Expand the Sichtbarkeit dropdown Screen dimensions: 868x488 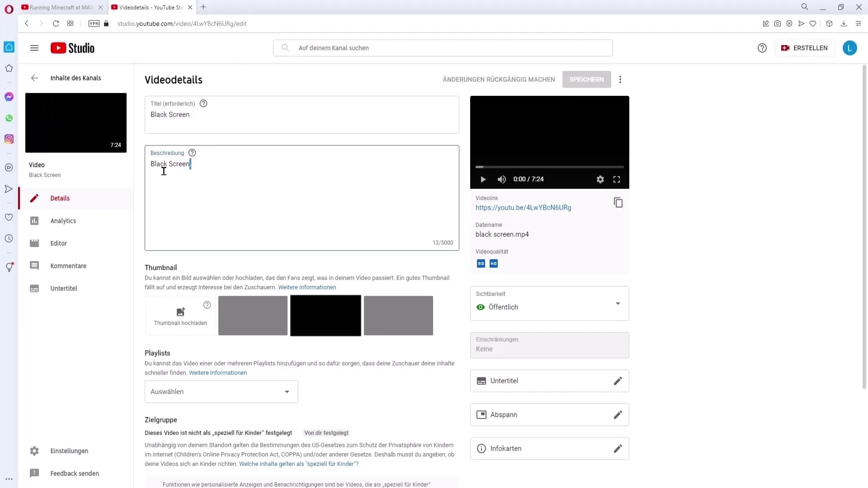(618, 304)
